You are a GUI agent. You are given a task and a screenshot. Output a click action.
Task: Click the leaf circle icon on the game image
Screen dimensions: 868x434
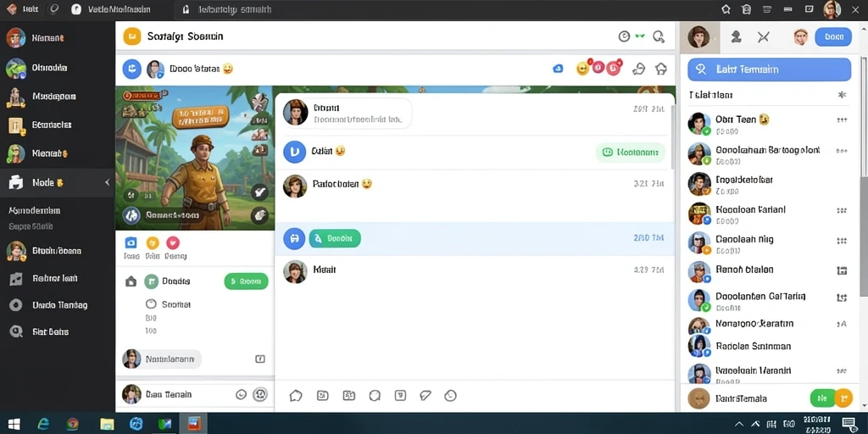click(x=259, y=215)
